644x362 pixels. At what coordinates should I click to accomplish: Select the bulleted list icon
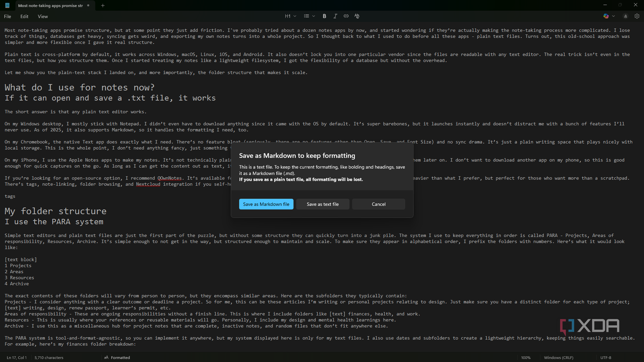click(307, 16)
